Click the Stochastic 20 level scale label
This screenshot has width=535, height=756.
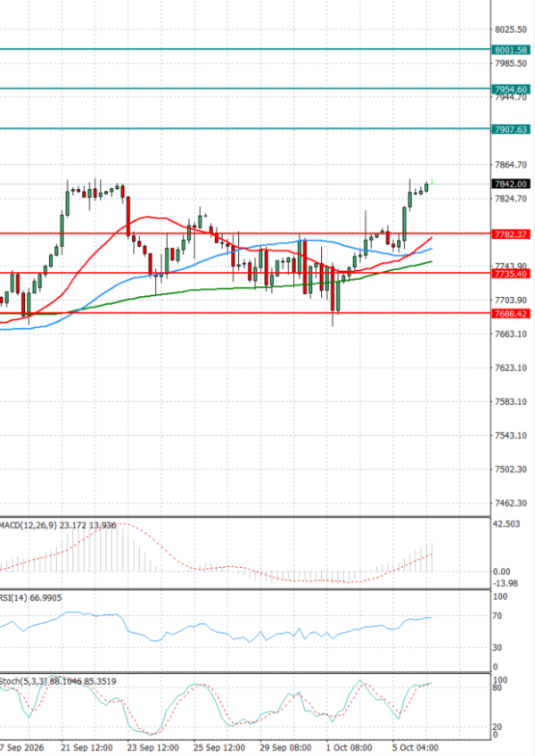pos(498,727)
